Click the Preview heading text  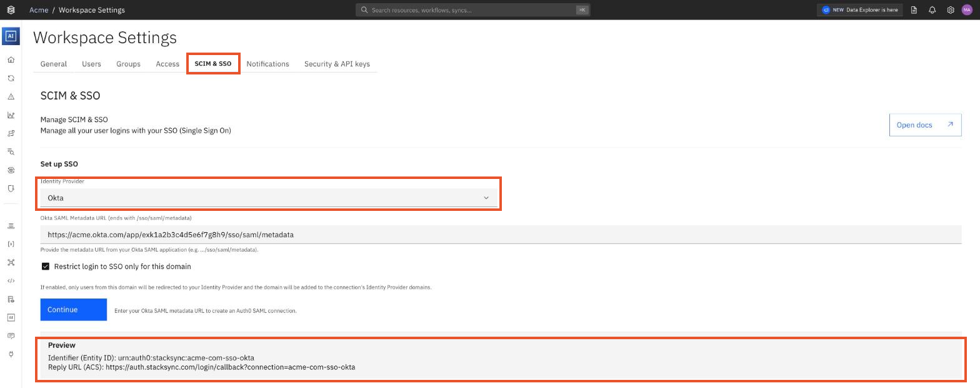point(62,345)
